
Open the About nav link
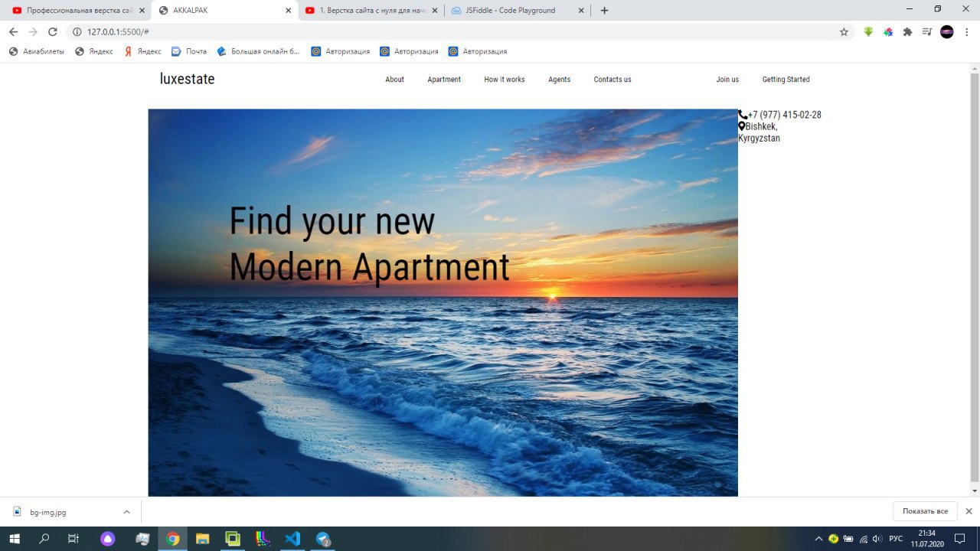394,80
